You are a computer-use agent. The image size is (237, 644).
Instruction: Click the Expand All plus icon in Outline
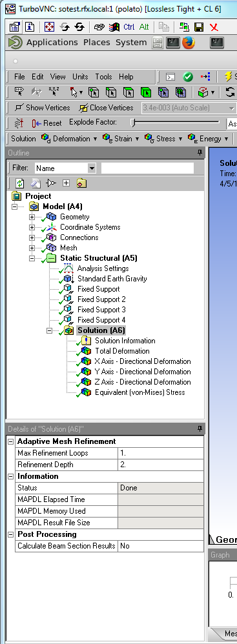coord(66,183)
